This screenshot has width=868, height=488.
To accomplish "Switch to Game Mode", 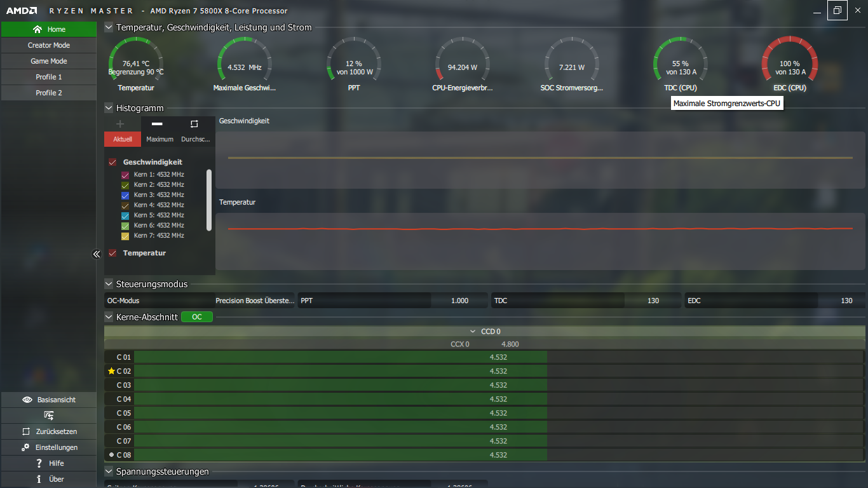I will coord(48,61).
